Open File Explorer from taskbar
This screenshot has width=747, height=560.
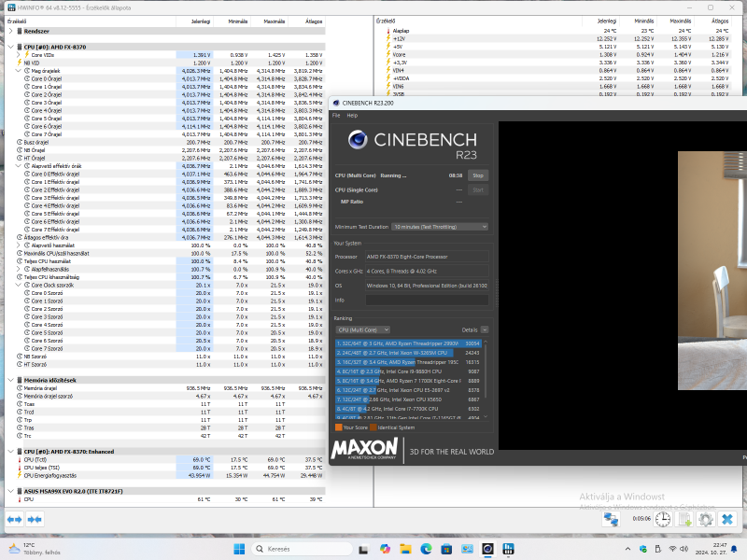405,549
